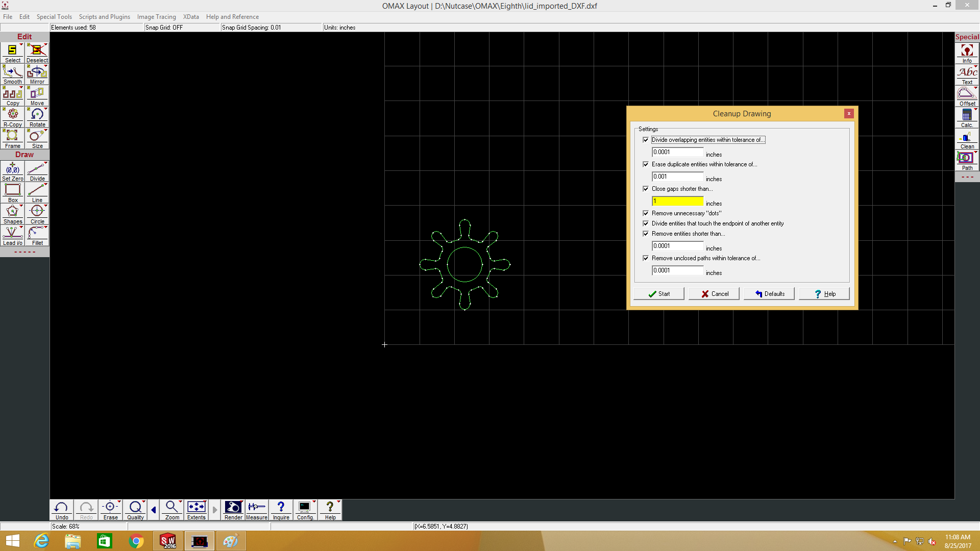Click the Rotate tool icon
The width and height of the screenshot is (980, 551).
(x=37, y=117)
